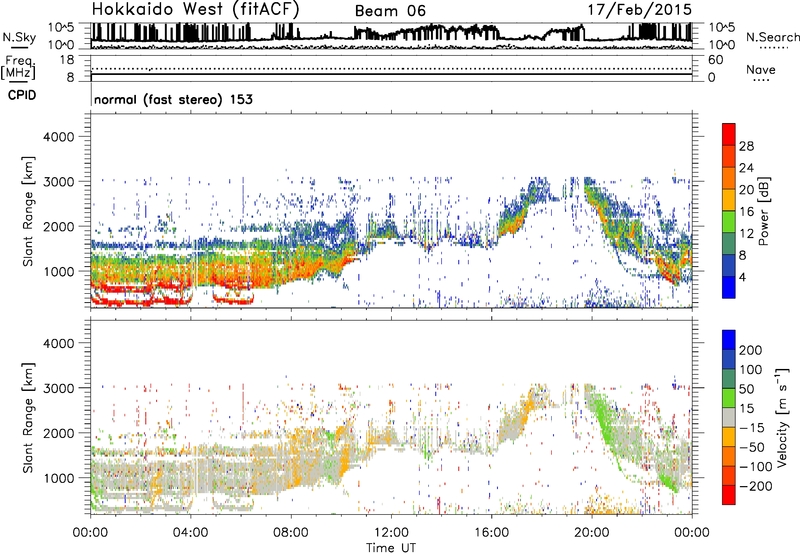Click the 'CPID' row label
This screenshot has height=554, width=800.
point(22,95)
